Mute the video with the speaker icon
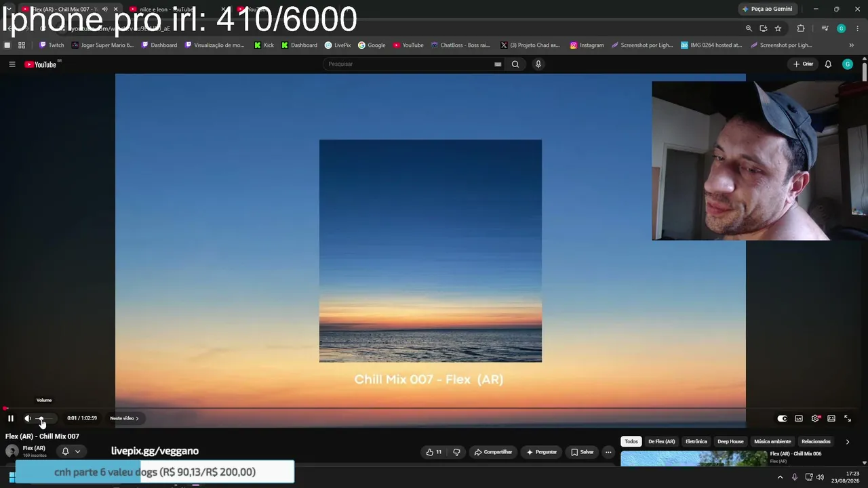 pyautogui.click(x=28, y=419)
